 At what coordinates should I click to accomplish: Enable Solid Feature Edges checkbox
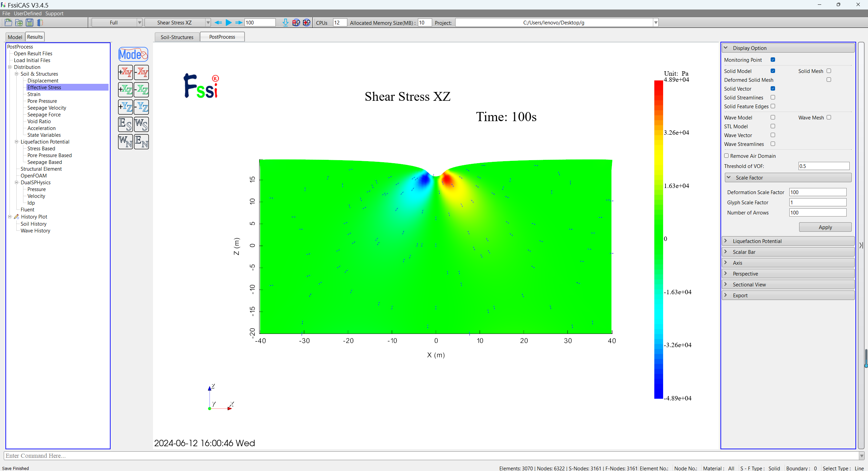click(773, 106)
